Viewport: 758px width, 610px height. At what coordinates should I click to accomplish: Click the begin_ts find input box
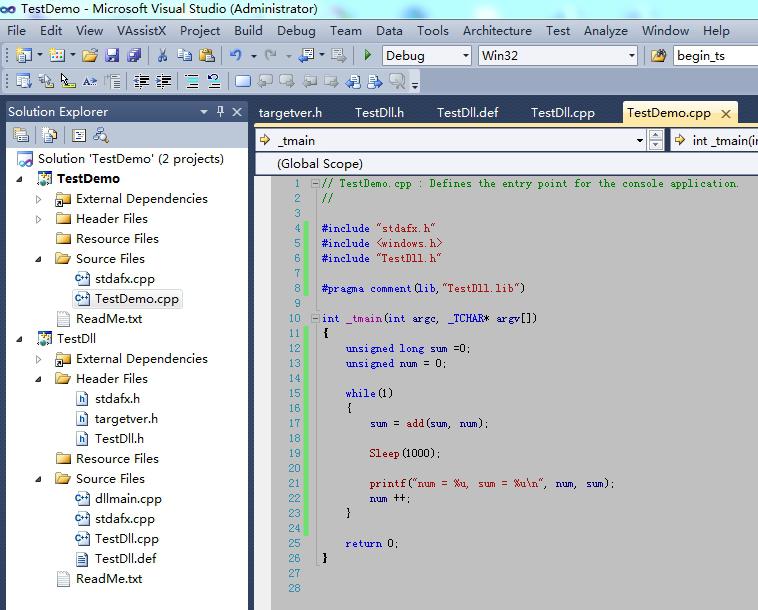[x=715, y=56]
